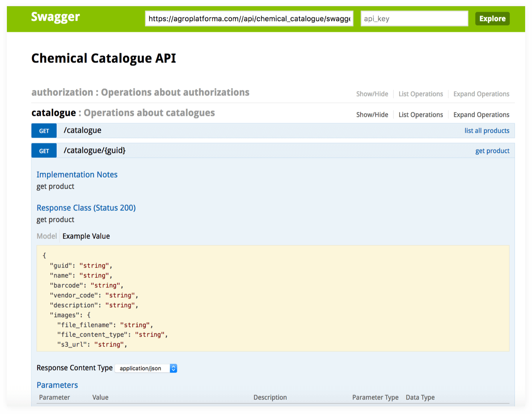Click the Chemical Catalogue API title
The width and height of the screenshot is (532, 414).
tap(103, 58)
